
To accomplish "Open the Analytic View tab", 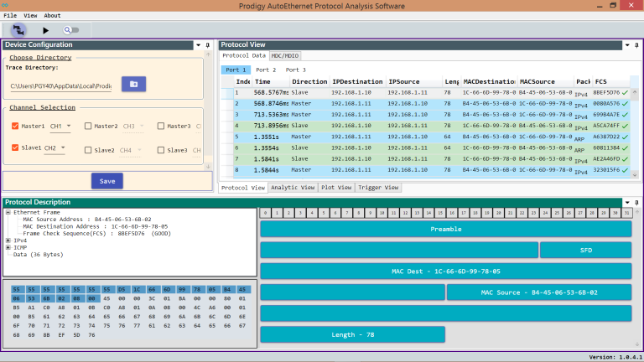I will point(293,188).
